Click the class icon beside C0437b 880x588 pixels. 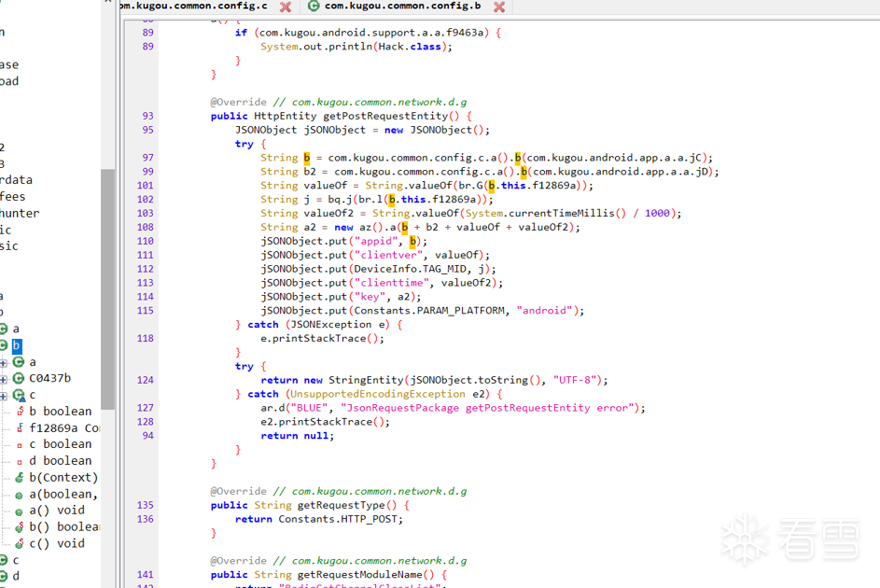pyautogui.click(x=19, y=379)
